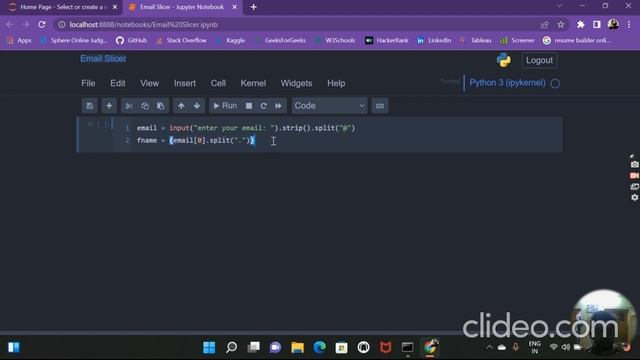The height and width of the screenshot is (360, 640).
Task: Open Microsoft Edge from taskbar
Action: [x=320, y=347]
